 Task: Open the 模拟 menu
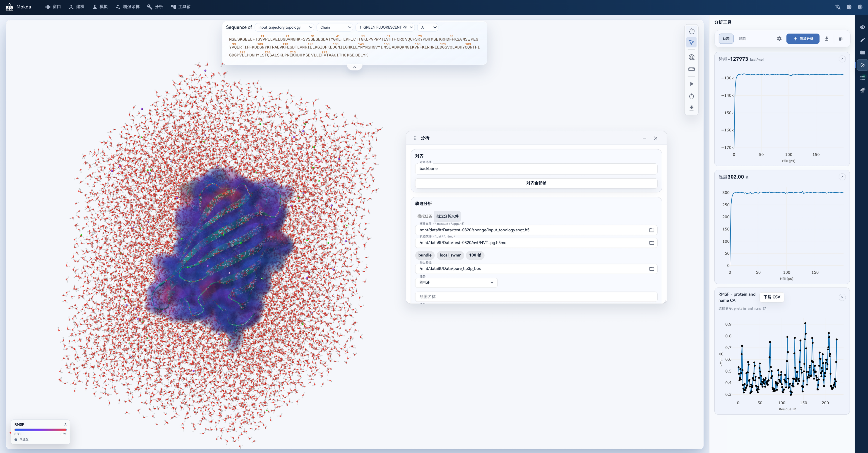[100, 7]
